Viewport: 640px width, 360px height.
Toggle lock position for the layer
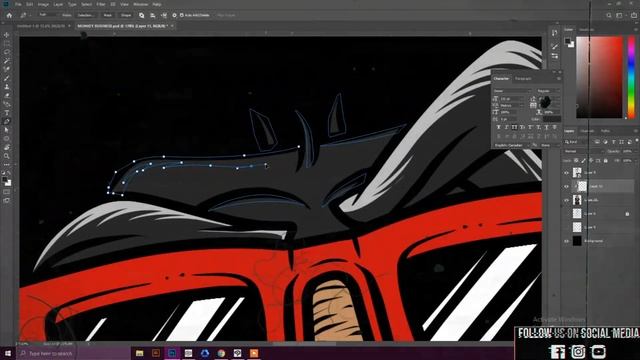click(591, 161)
